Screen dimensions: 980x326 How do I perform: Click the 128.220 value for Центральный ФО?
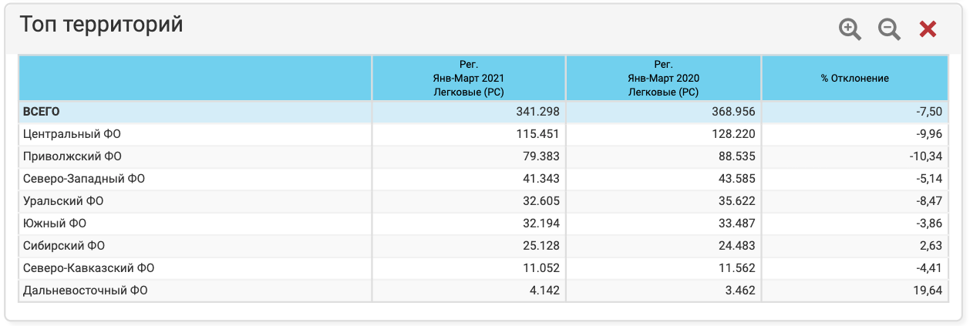point(733,134)
